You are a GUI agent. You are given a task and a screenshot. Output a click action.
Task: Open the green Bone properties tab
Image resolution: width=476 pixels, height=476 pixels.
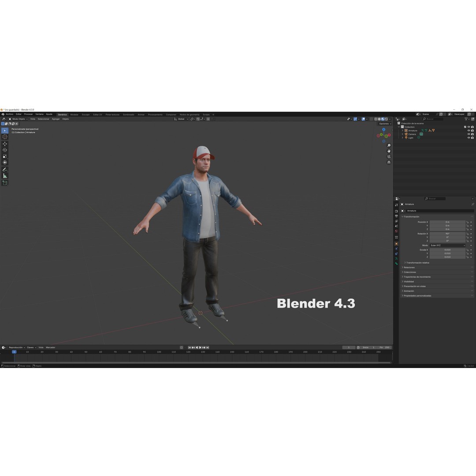click(397, 264)
